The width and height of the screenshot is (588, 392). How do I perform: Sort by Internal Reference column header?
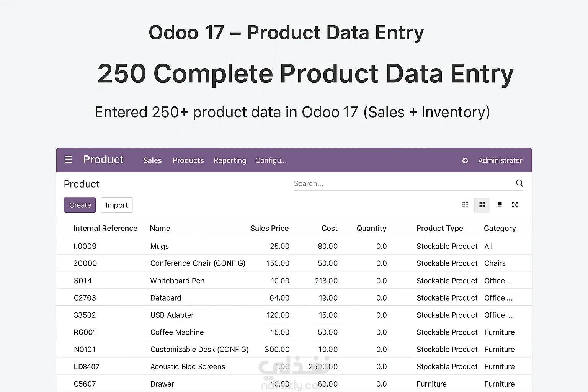coord(105,228)
